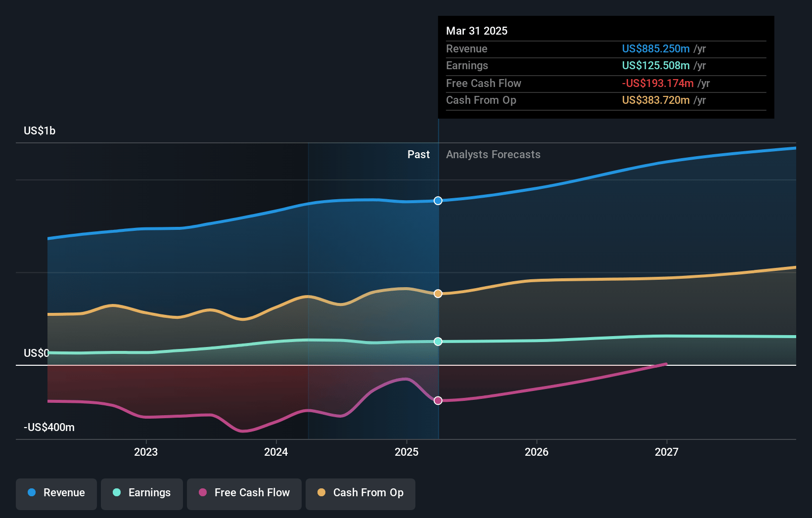Click the -US$193.174m free cash flow value
Viewport: 812px width, 518px height.
658,84
